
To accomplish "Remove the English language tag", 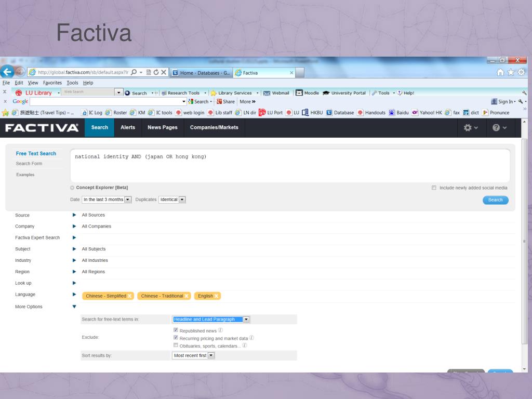I will pyautogui.click(x=216, y=296).
